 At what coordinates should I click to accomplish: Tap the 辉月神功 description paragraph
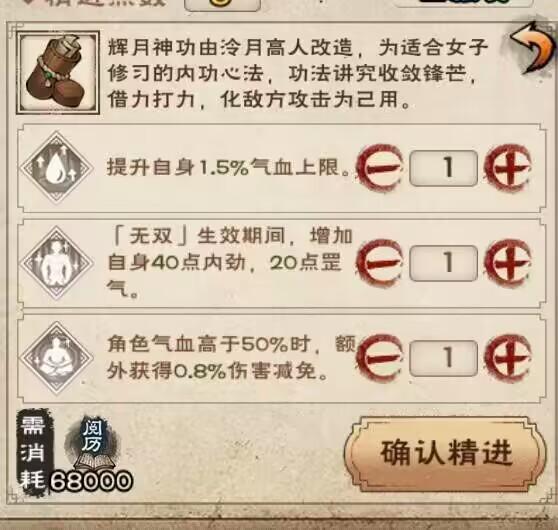[298, 73]
